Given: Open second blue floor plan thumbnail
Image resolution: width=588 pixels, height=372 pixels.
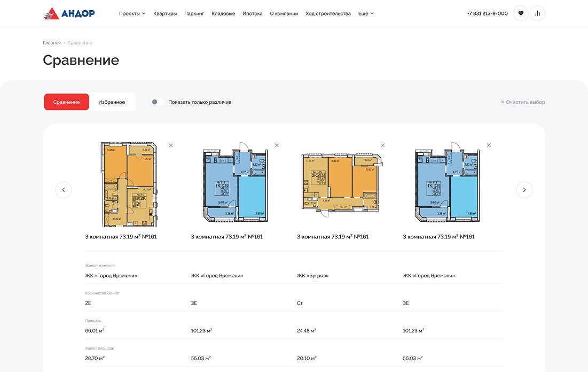Looking at the screenshot, I should (235, 182).
